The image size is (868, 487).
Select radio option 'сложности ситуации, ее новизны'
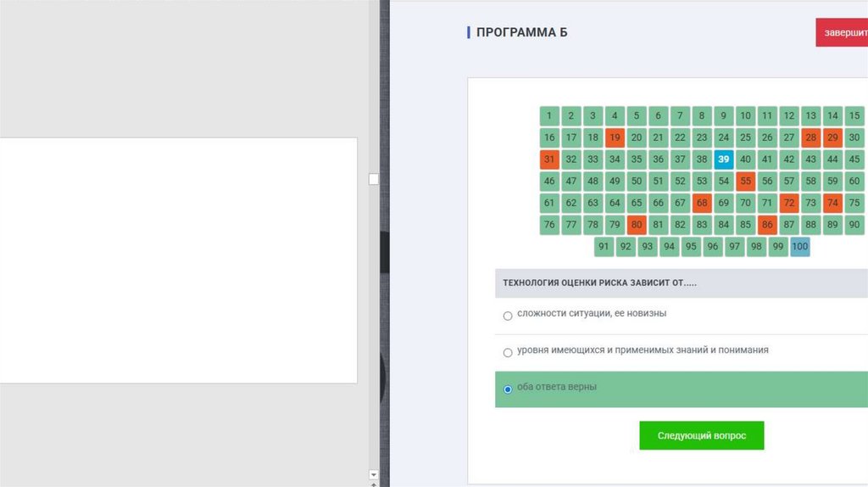point(508,316)
